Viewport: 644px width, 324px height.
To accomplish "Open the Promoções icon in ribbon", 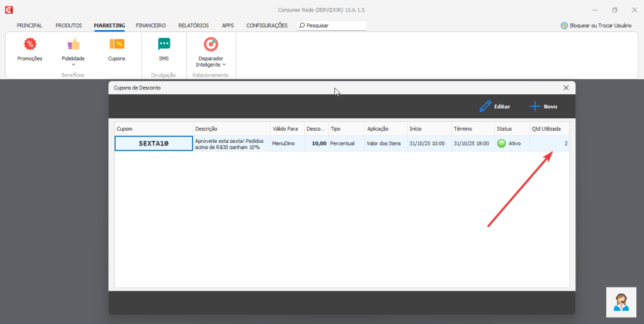I will [x=30, y=45].
